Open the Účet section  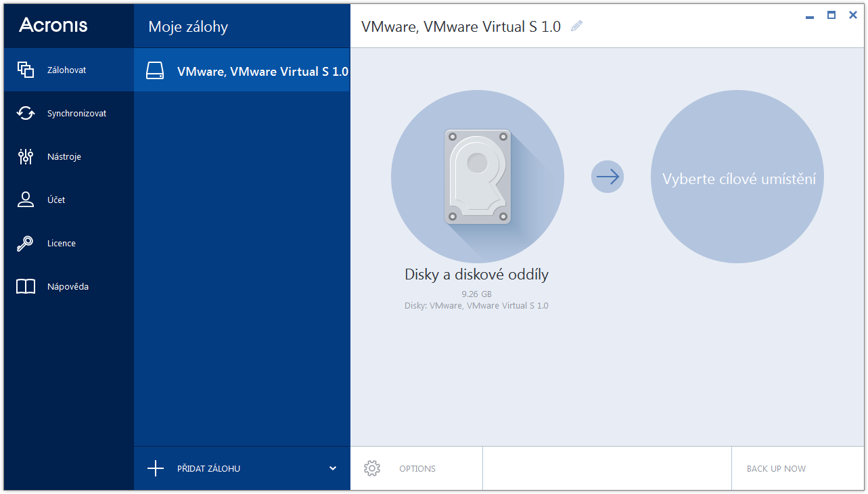pyautogui.click(x=69, y=200)
